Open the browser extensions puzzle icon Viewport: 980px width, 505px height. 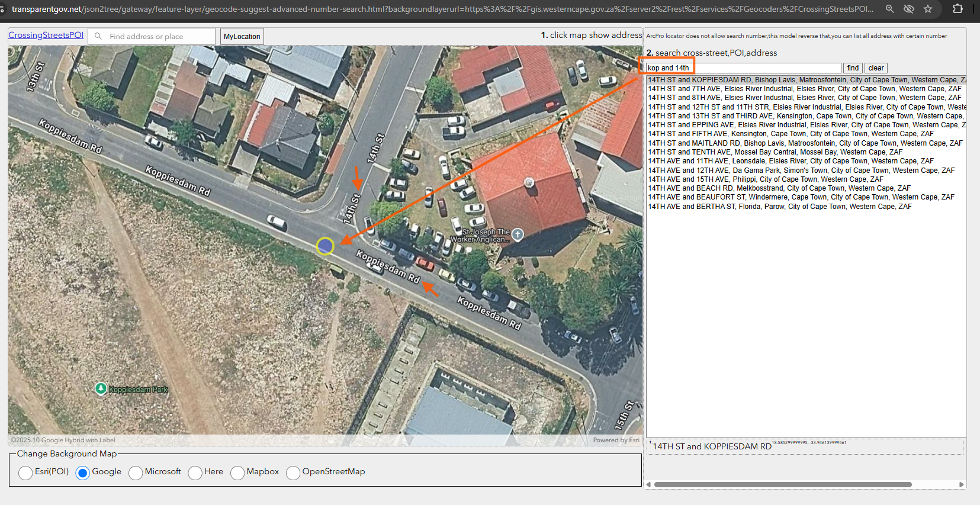pyautogui.click(x=957, y=9)
